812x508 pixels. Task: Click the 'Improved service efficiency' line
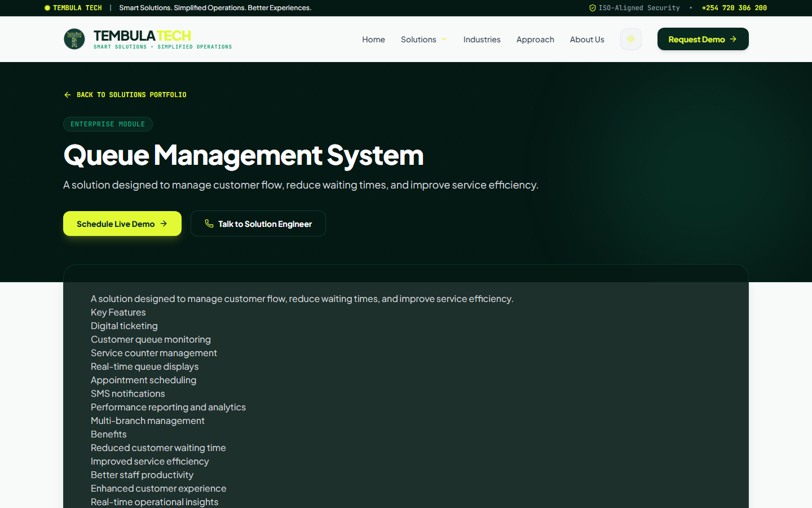(x=150, y=461)
